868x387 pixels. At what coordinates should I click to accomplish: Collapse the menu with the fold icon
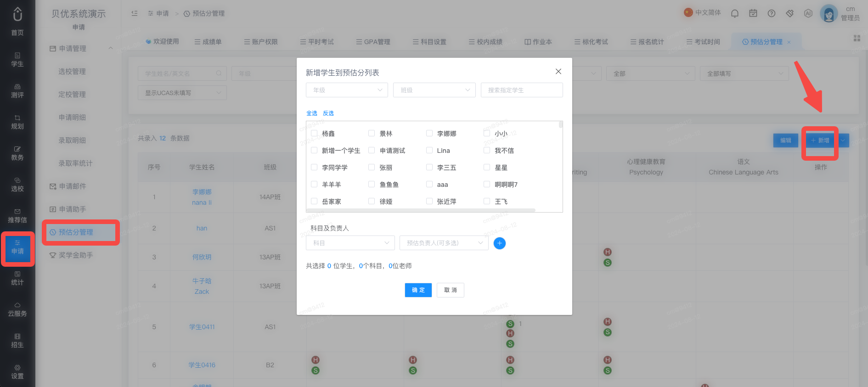coord(135,13)
